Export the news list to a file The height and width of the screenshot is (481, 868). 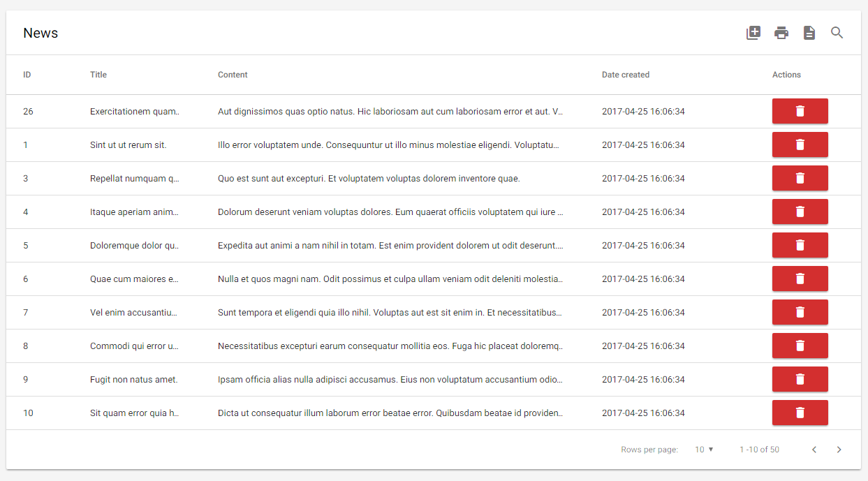click(809, 32)
